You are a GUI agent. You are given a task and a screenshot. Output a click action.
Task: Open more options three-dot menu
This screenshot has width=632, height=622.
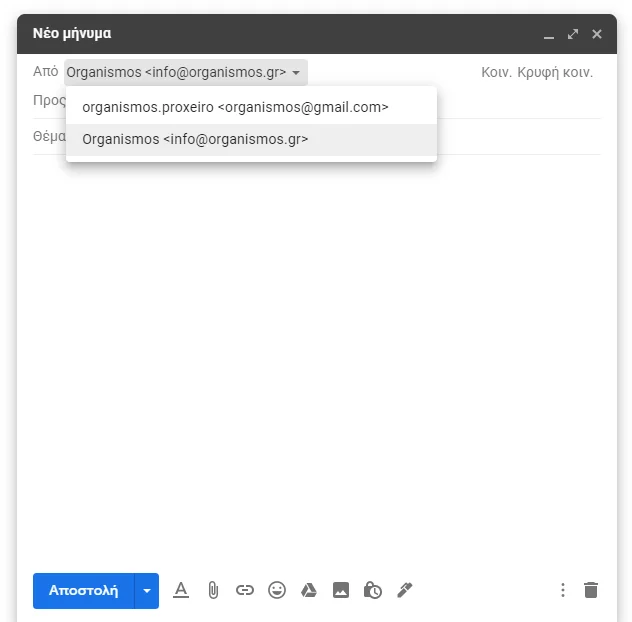tap(563, 590)
